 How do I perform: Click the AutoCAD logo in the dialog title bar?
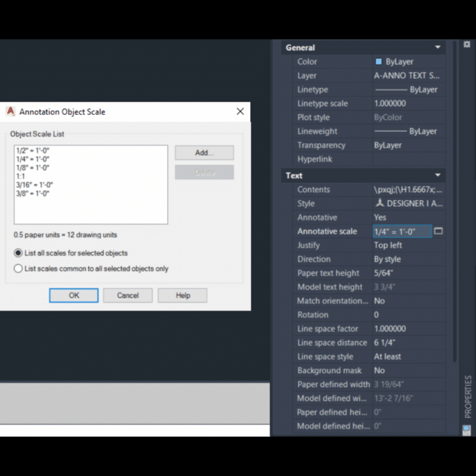pyautogui.click(x=11, y=112)
